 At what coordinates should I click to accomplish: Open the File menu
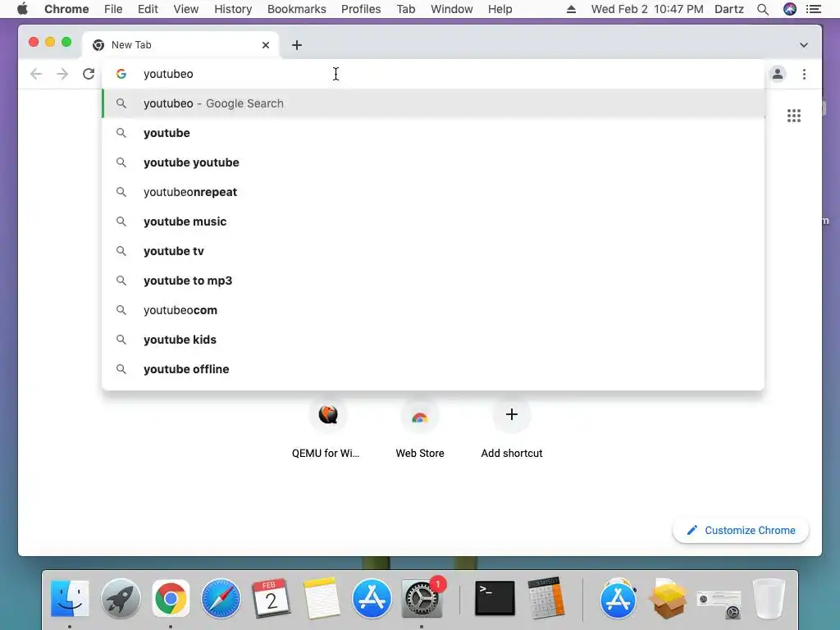click(113, 9)
